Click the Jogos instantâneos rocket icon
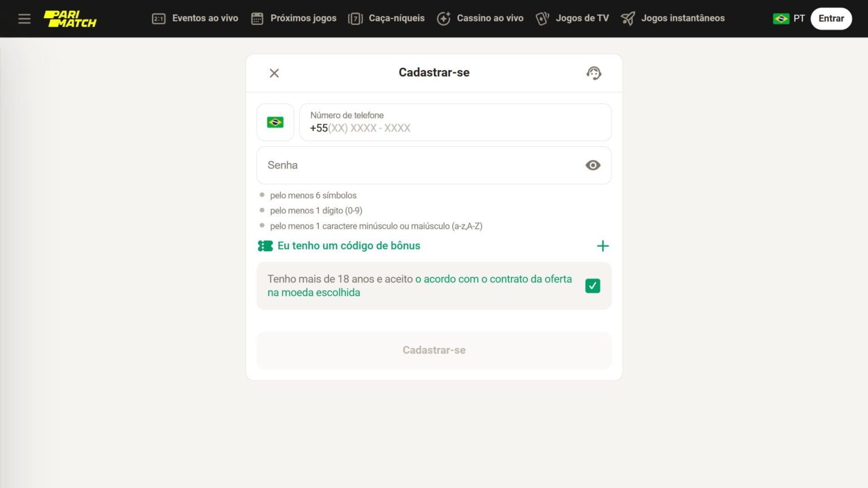 (628, 19)
